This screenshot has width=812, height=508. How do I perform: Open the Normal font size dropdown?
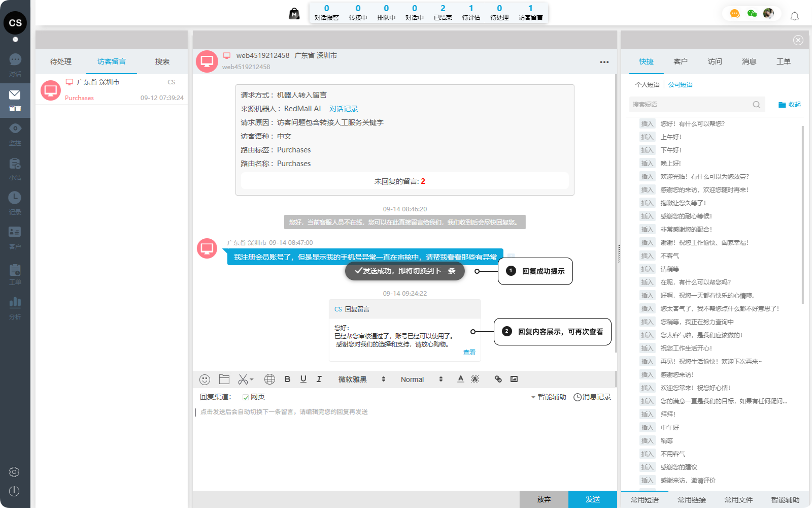point(421,379)
